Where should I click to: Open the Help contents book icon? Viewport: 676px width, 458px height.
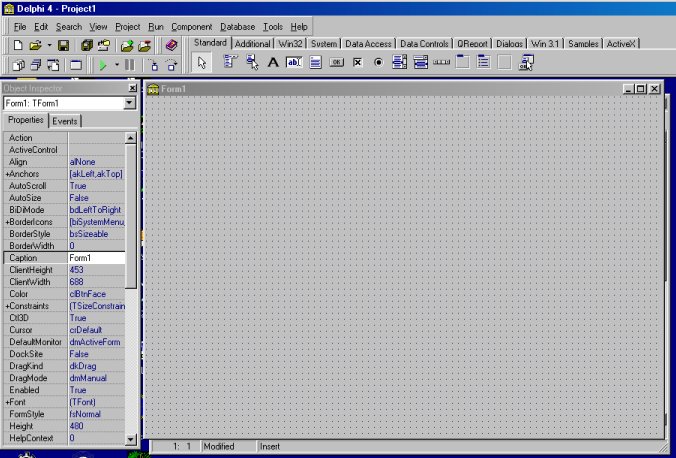171,45
